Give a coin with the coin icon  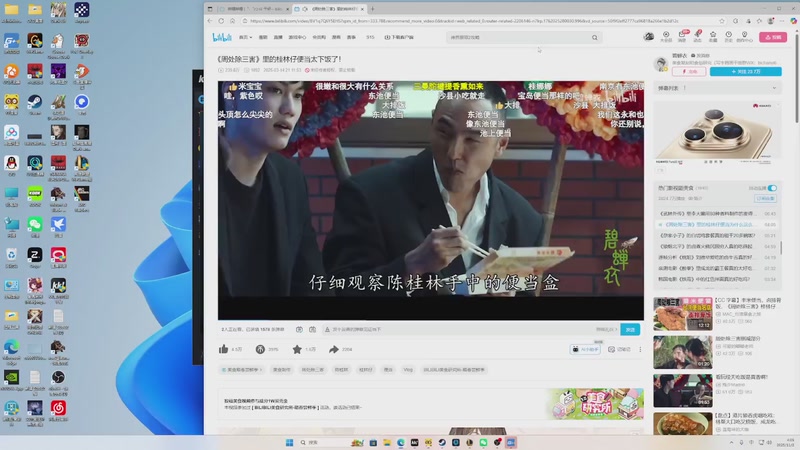(260, 349)
